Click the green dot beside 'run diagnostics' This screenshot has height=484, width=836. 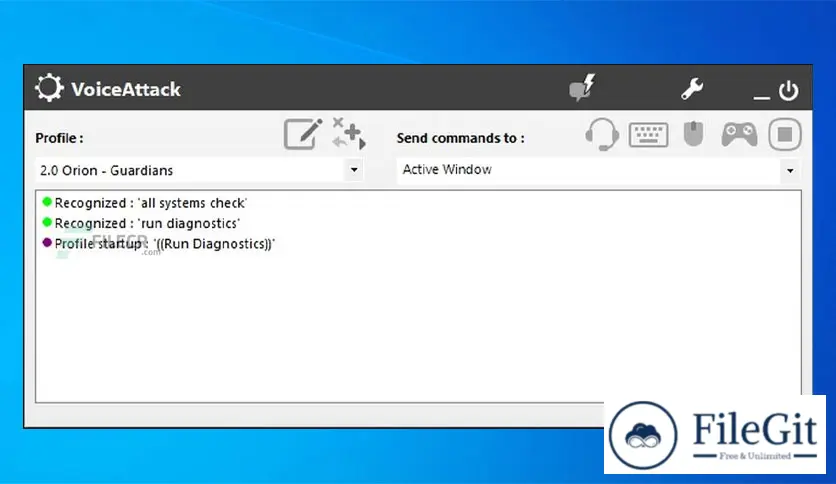(x=47, y=222)
